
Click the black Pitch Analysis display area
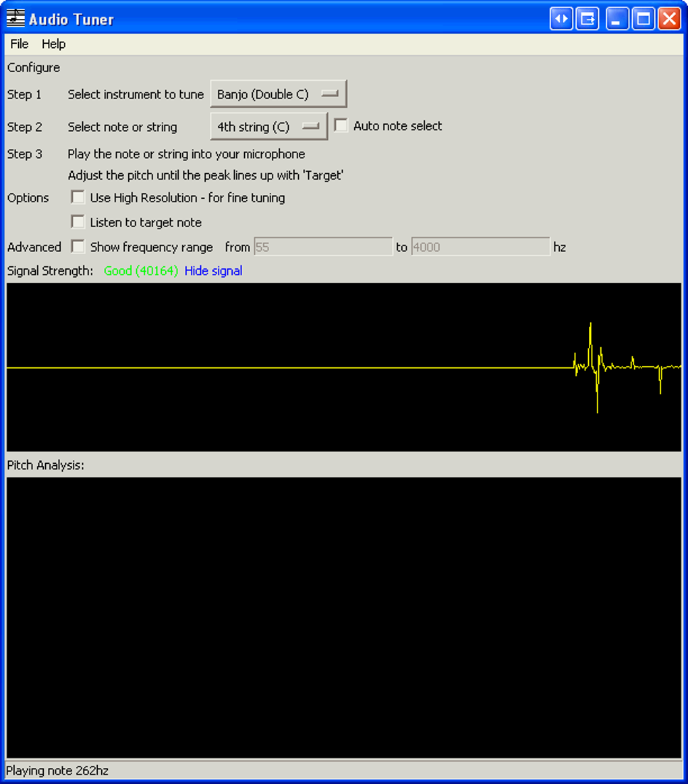[344, 618]
